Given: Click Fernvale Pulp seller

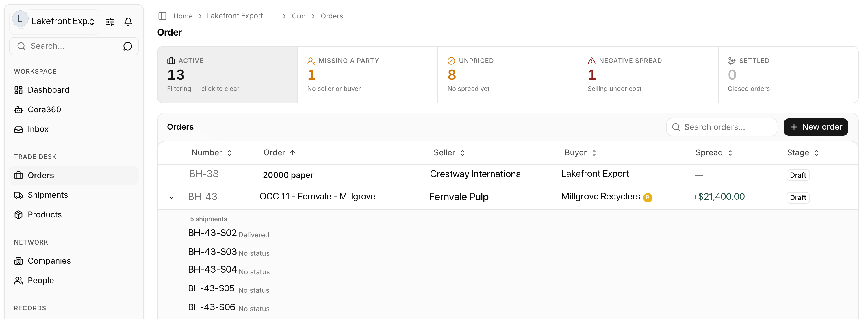Looking at the screenshot, I should click(x=458, y=197).
